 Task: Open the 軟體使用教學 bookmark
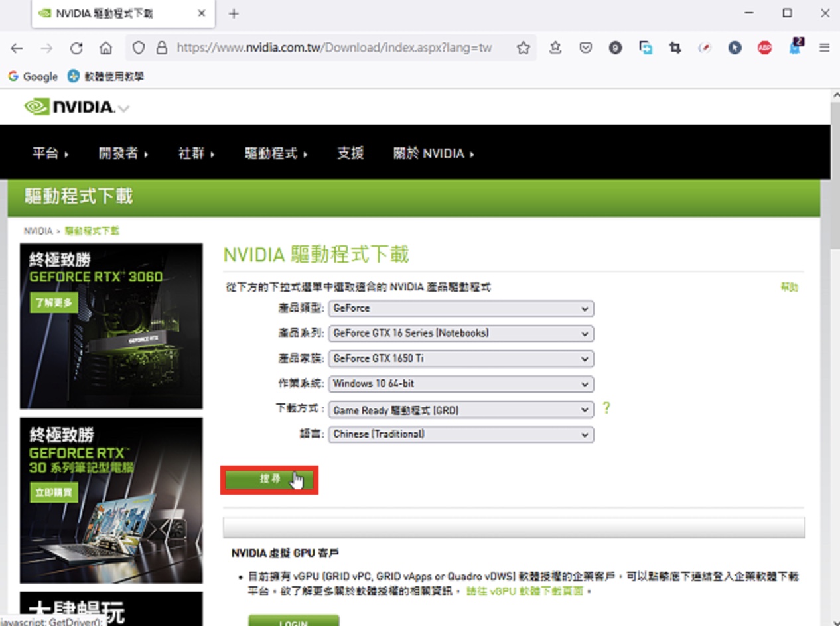[105, 76]
